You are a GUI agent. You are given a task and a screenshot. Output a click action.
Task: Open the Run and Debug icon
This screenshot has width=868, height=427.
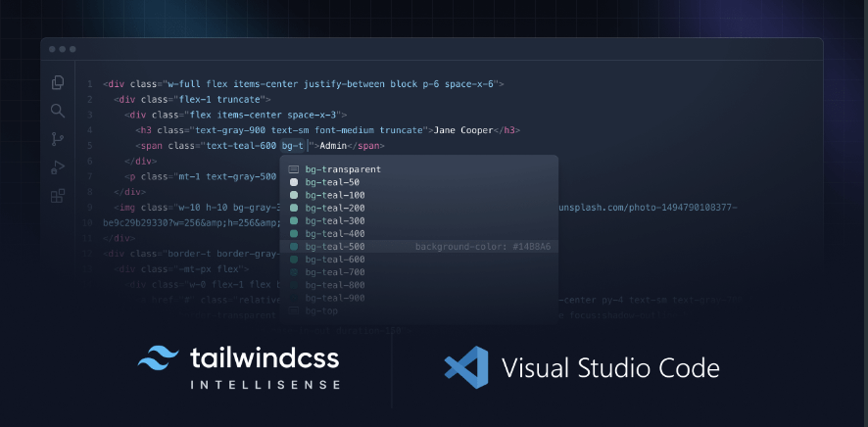click(x=58, y=167)
